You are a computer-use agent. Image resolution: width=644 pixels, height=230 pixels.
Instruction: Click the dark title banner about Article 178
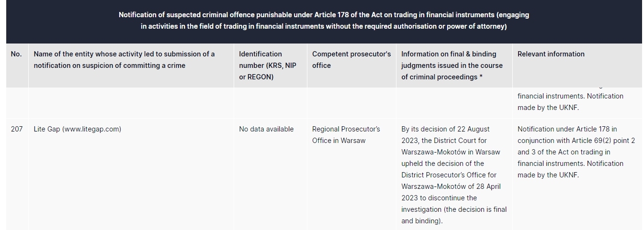324,21
